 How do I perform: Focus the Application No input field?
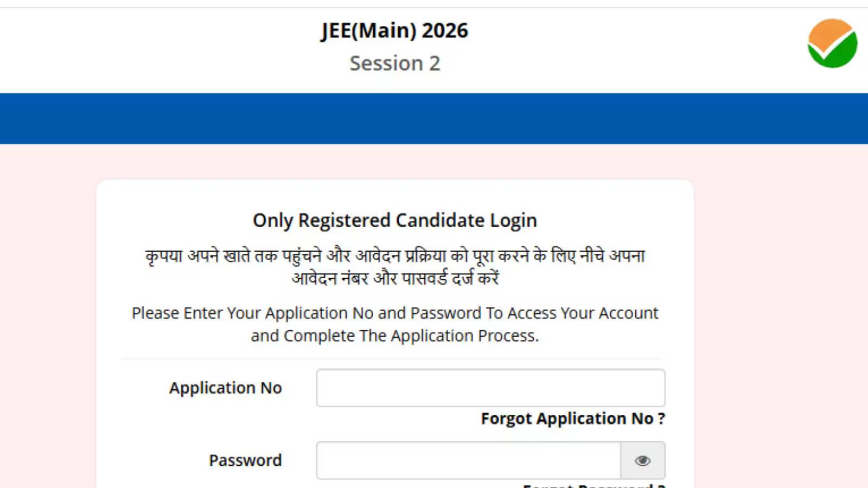coord(490,388)
